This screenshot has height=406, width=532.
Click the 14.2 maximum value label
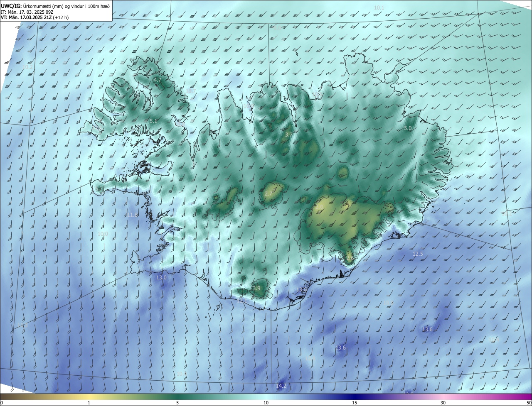pyautogui.click(x=281, y=386)
